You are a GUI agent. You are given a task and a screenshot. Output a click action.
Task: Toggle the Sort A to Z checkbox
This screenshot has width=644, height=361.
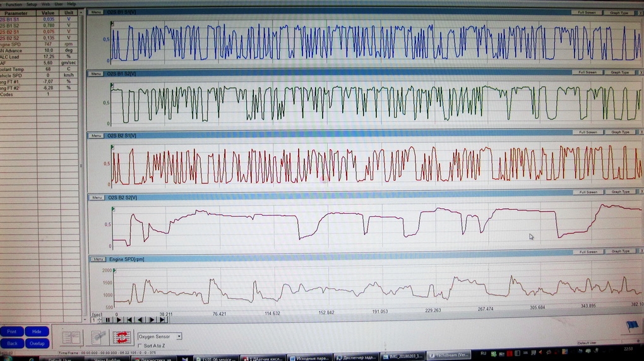click(140, 346)
